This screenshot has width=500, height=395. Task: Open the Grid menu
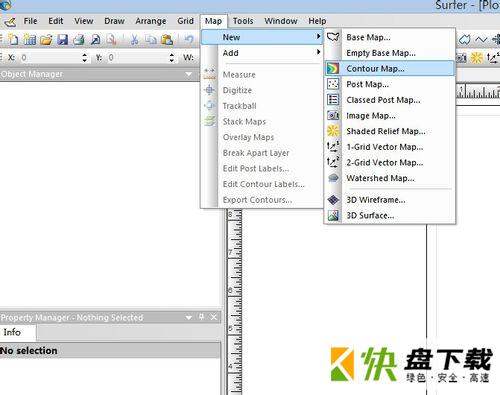[x=185, y=21]
